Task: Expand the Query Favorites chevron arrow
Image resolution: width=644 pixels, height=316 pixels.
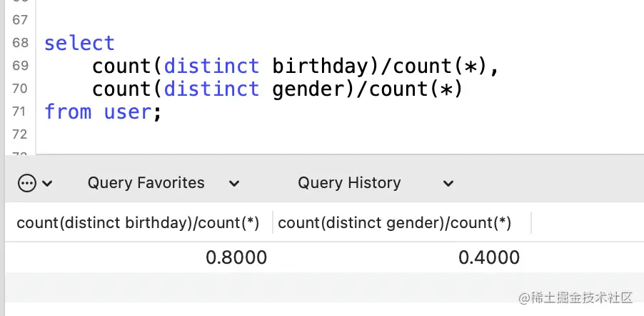Action: point(234,184)
